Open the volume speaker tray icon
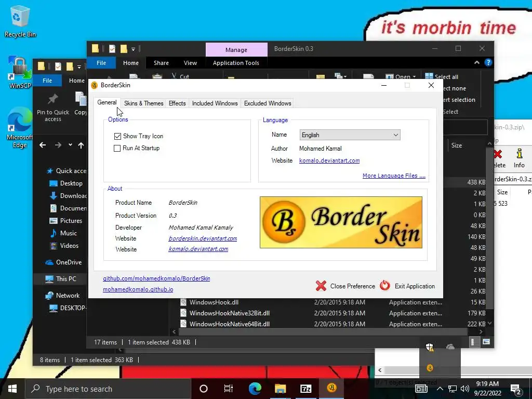Screen dimensions: 532x399 (465, 389)
